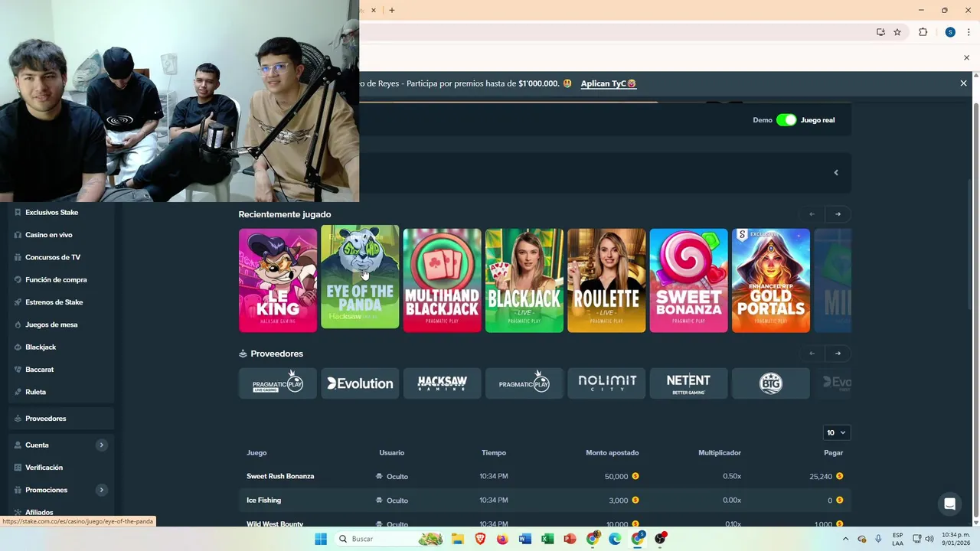Click the Ruleta sidebar icon
This screenshot has height=551, width=980.
pyautogui.click(x=18, y=392)
